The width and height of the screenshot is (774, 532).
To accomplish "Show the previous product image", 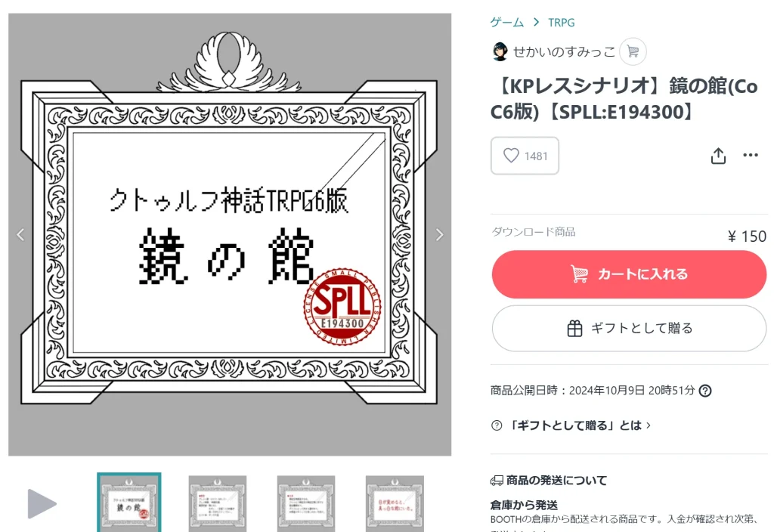I will [20, 235].
